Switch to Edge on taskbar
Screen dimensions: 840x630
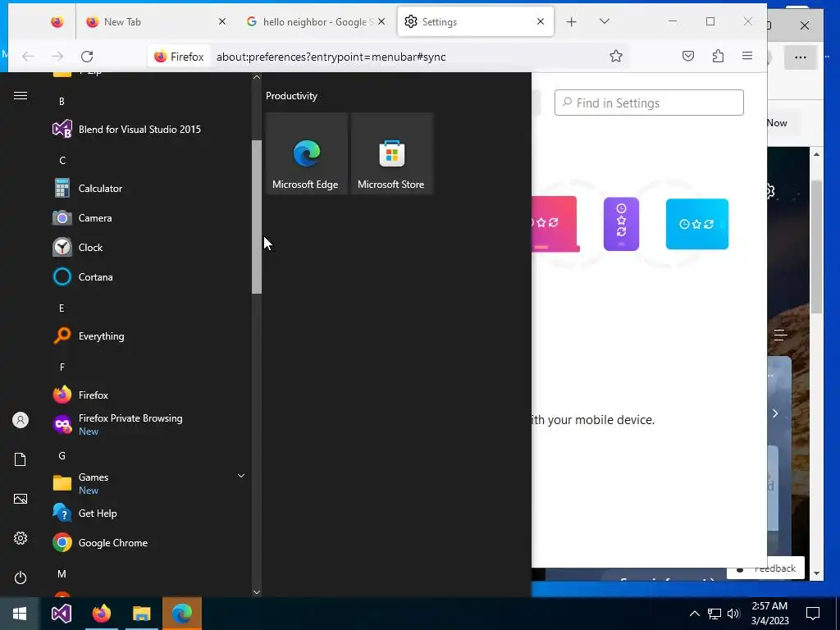[x=182, y=614]
